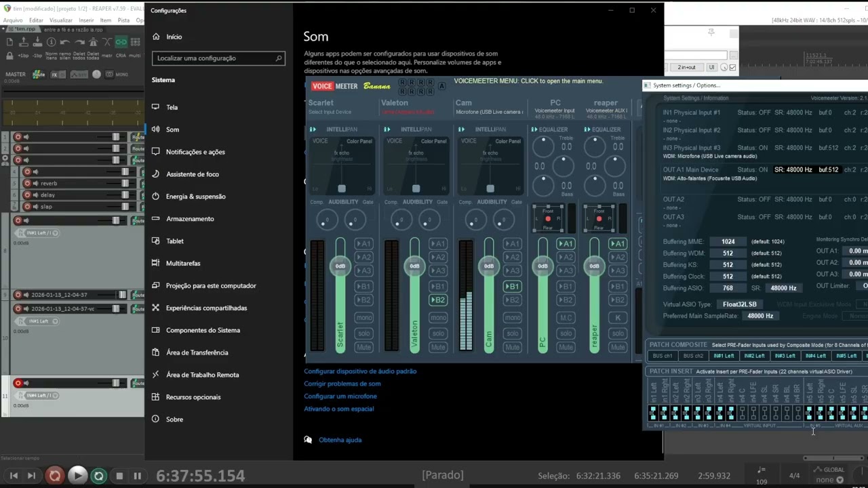Click the K button on reaper strip
The image size is (868, 488).
point(617,317)
